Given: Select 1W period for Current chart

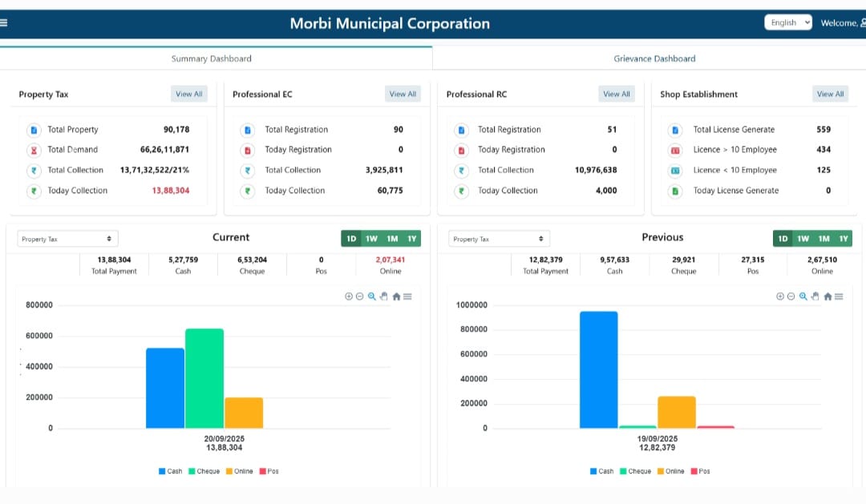Looking at the screenshot, I should 371,239.
